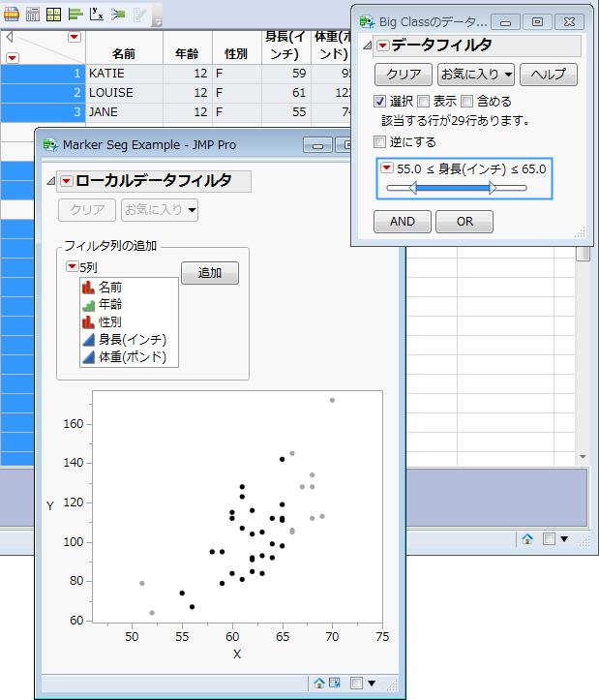The height and width of the screenshot is (700, 599).
Task: Click the green grid table icon
Action: point(53,15)
